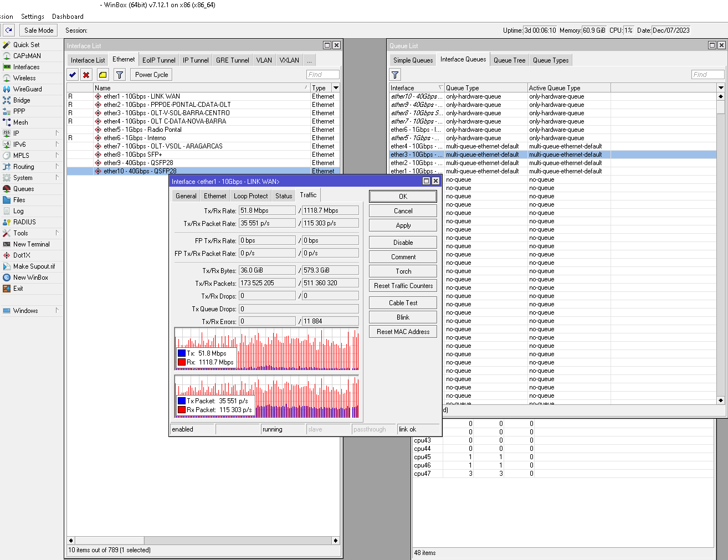Screen dimensions: 728x560
Task: Click Reset Traffic Counters
Action: (x=403, y=286)
